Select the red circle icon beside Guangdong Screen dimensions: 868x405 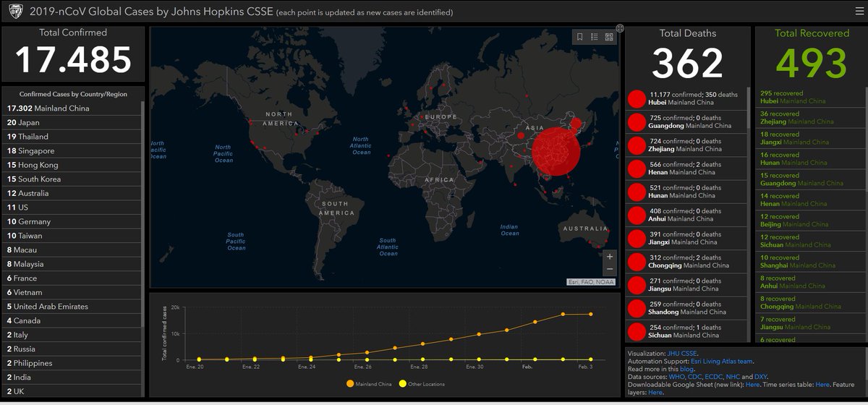click(637, 121)
